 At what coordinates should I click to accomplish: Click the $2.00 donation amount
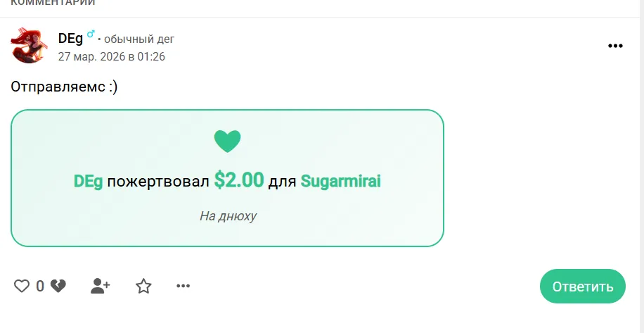[239, 180]
